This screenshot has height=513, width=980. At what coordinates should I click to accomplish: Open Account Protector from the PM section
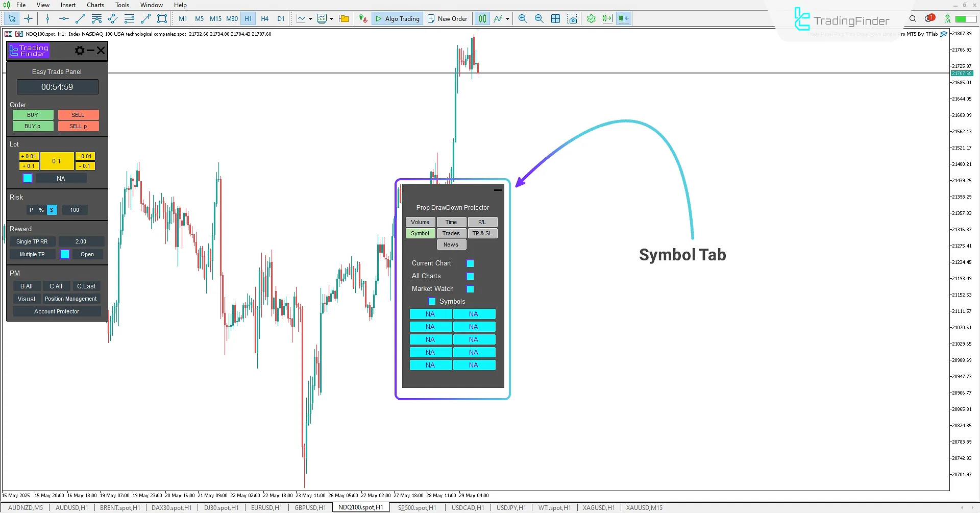pyautogui.click(x=57, y=311)
